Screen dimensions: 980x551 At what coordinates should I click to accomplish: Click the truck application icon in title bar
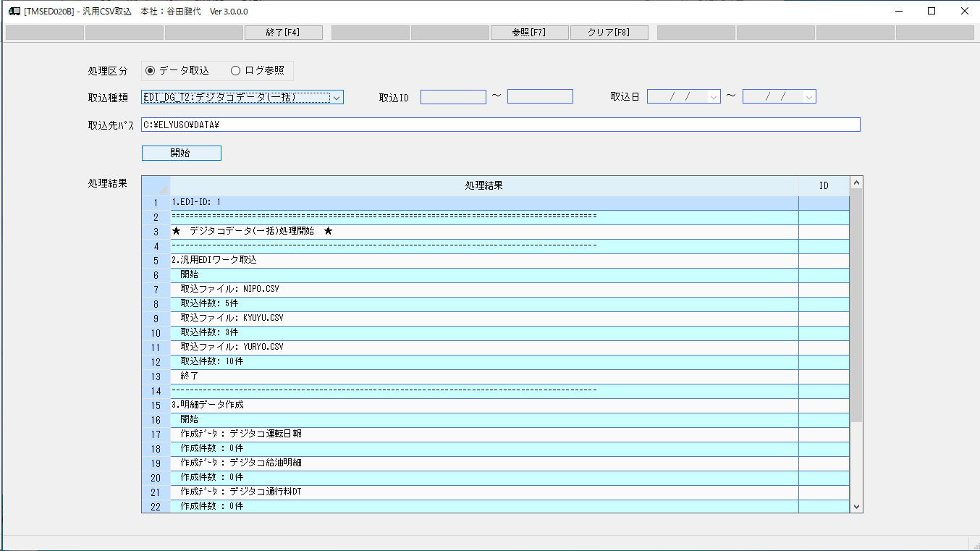pyautogui.click(x=14, y=11)
